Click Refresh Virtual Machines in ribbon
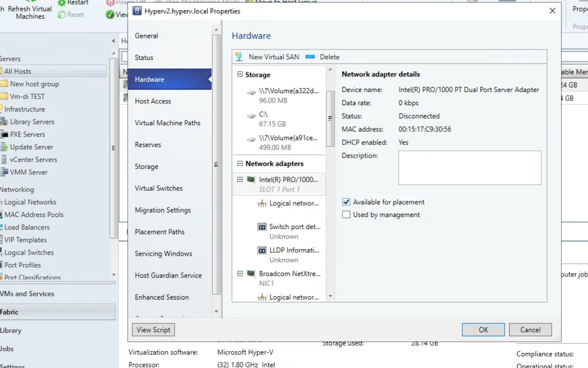 (x=29, y=13)
